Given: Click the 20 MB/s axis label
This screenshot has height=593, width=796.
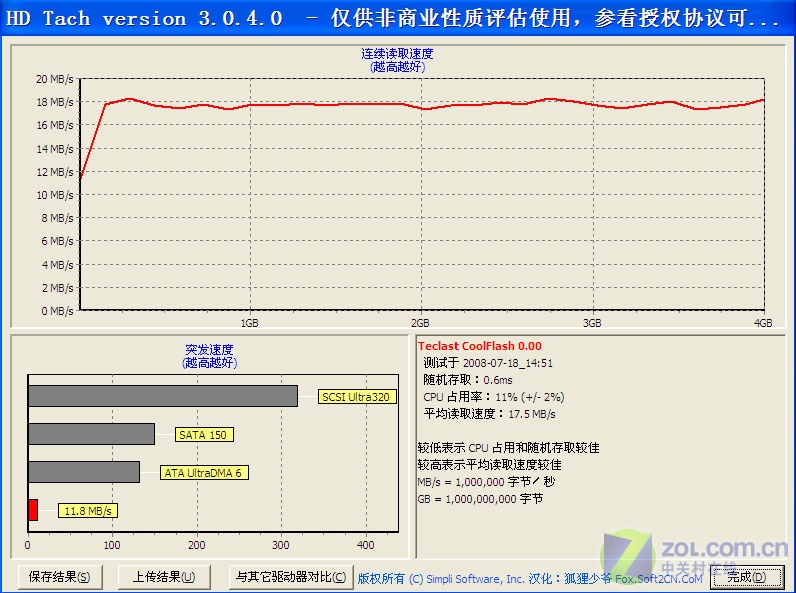Looking at the screenshot, I should pyautogui.click(x=55, y=79).
